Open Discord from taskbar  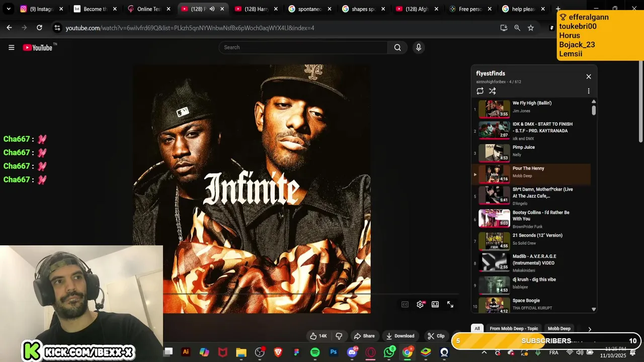point(352,352)
